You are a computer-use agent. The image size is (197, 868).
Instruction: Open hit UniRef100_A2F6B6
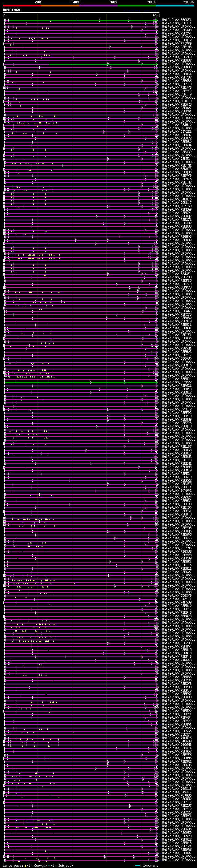[x=176, y=81]
